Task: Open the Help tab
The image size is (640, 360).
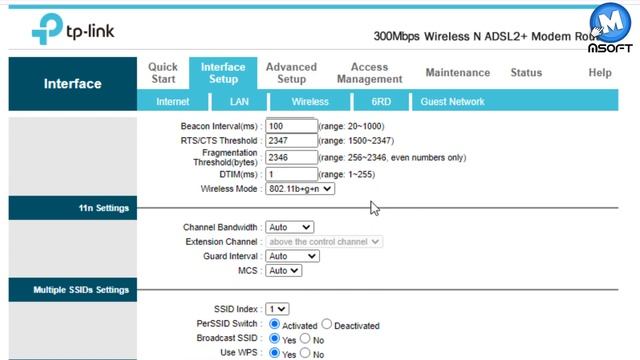Action: coord(600,73)
